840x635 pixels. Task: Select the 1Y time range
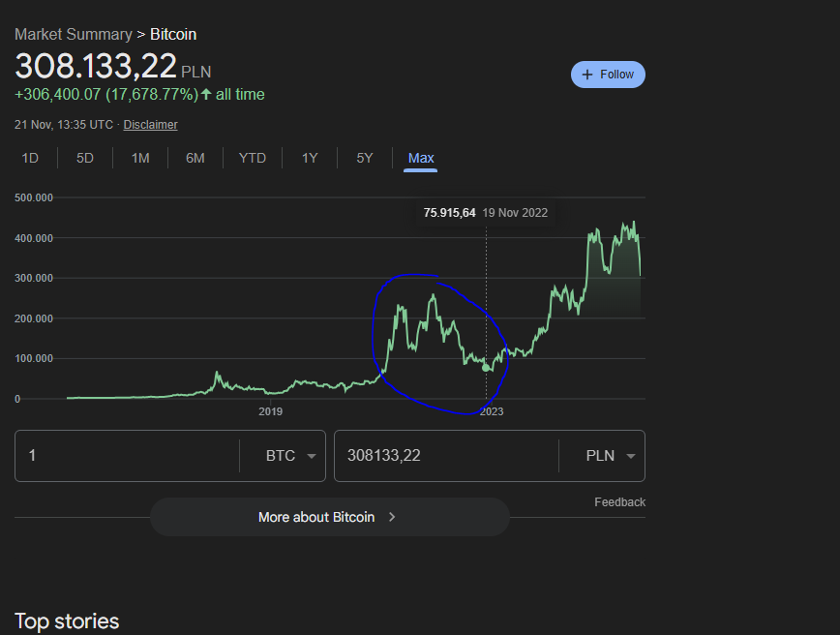point(310,158)
